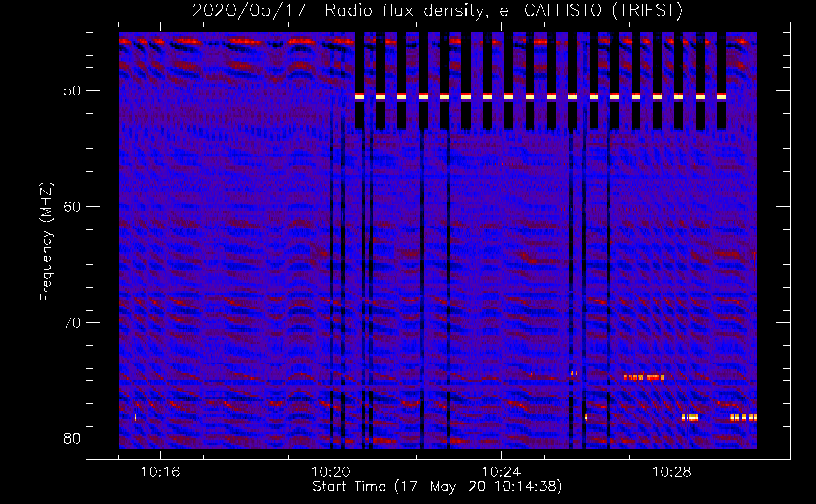This screenshot has height=504, width=816.
Task: Click the 'Frequency (MHZ)' axis label
Action: pyautogui.click(x=46, y=242)
